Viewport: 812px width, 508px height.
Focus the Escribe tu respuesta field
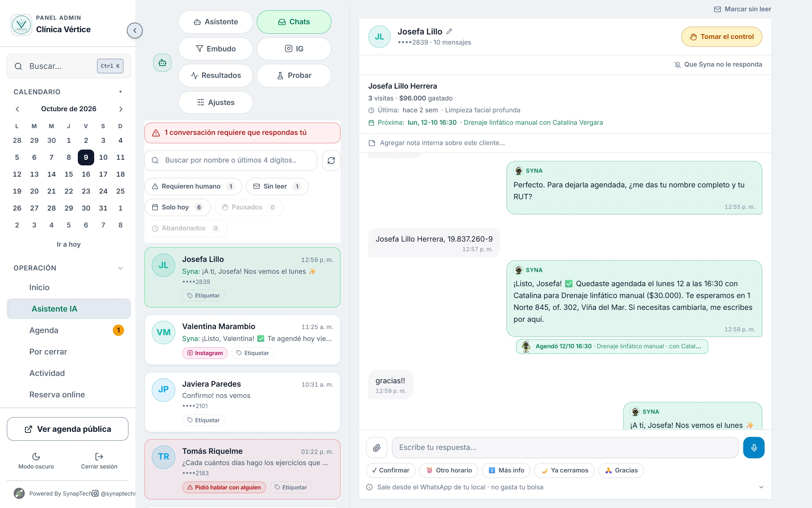tap(565, 448)
